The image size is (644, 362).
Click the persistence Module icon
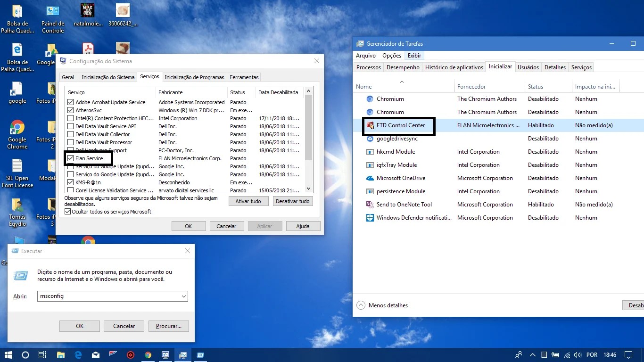[x=370, y=191]
